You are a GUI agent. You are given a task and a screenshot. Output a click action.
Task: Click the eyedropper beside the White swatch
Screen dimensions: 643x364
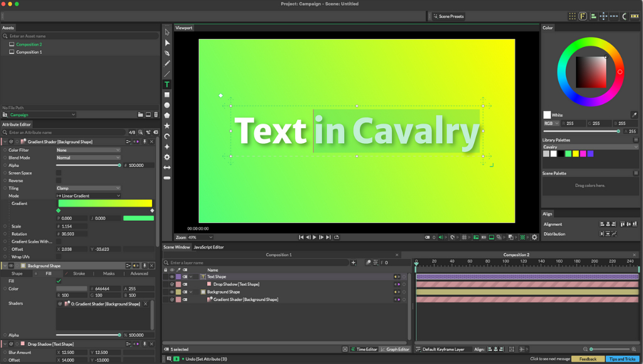coord(634,115)
